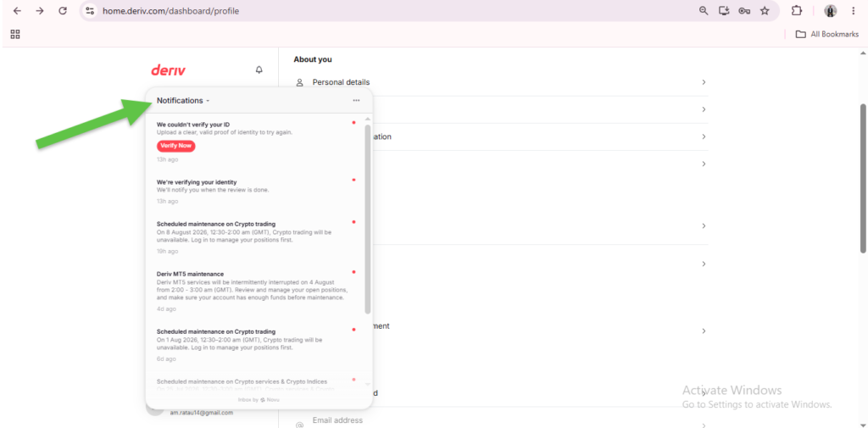
Task: Click the Inbox by Novu link
Action: coord(259,399)
